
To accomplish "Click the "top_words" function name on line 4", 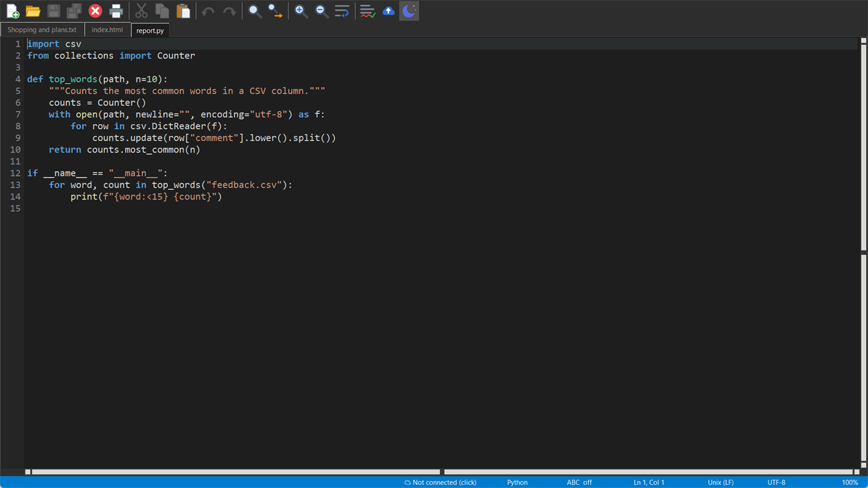I will 73,79.
